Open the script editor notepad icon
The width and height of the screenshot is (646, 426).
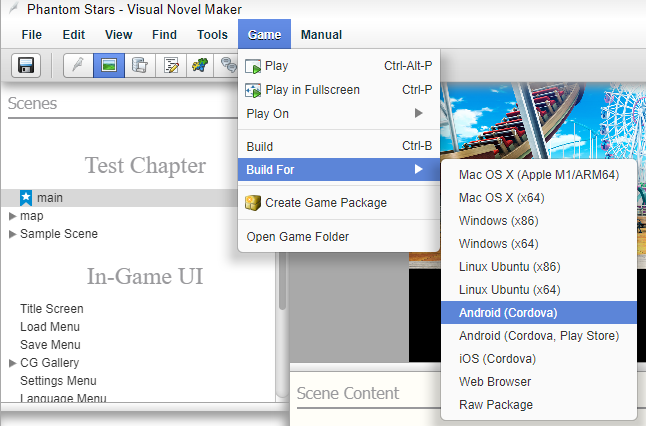click(171, 65)
